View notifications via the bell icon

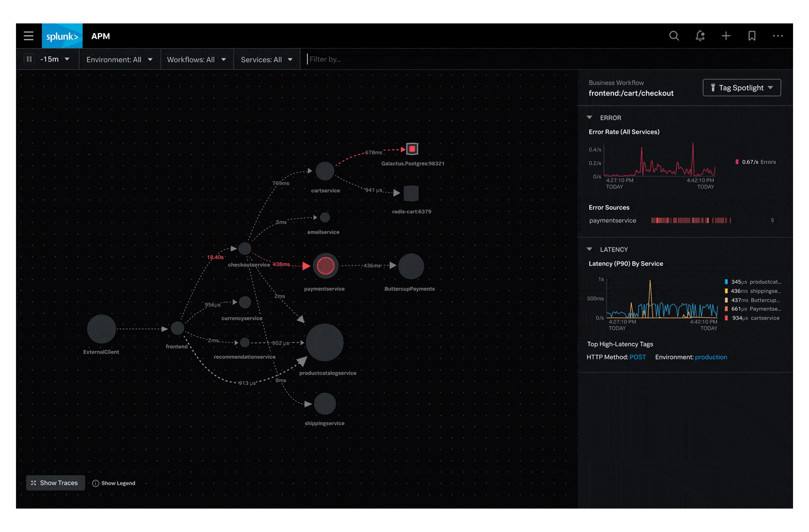point(700,36)
